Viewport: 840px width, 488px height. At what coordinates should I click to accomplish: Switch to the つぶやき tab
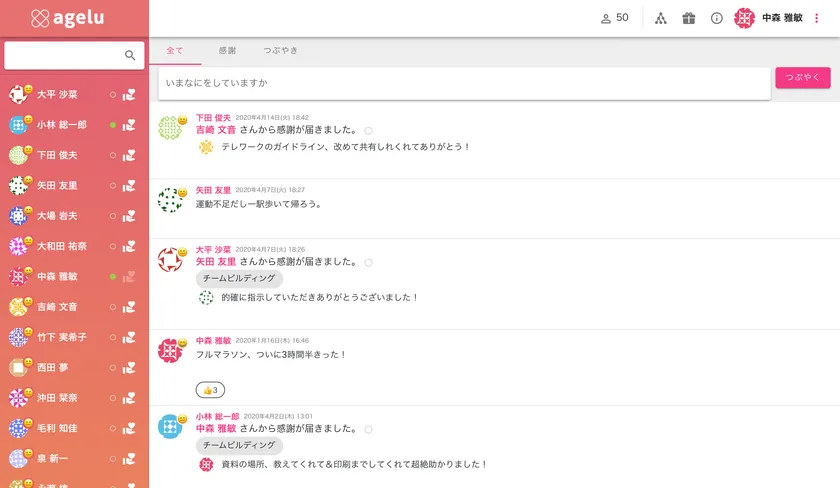[280, 50]
